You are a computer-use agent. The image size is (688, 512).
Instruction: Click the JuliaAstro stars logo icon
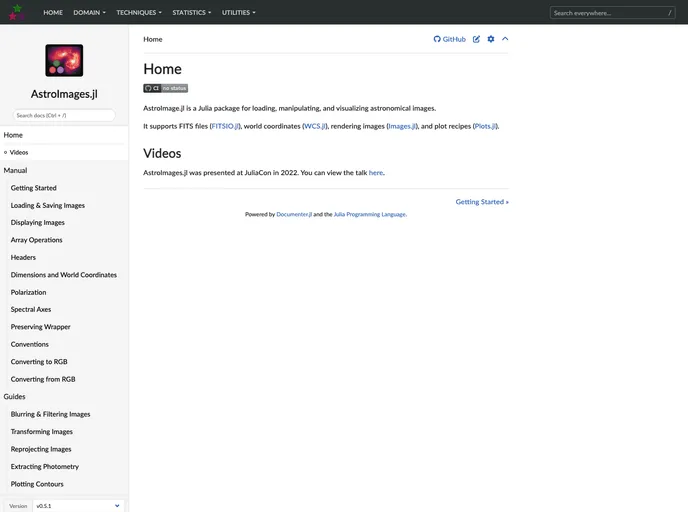point(17,12)
